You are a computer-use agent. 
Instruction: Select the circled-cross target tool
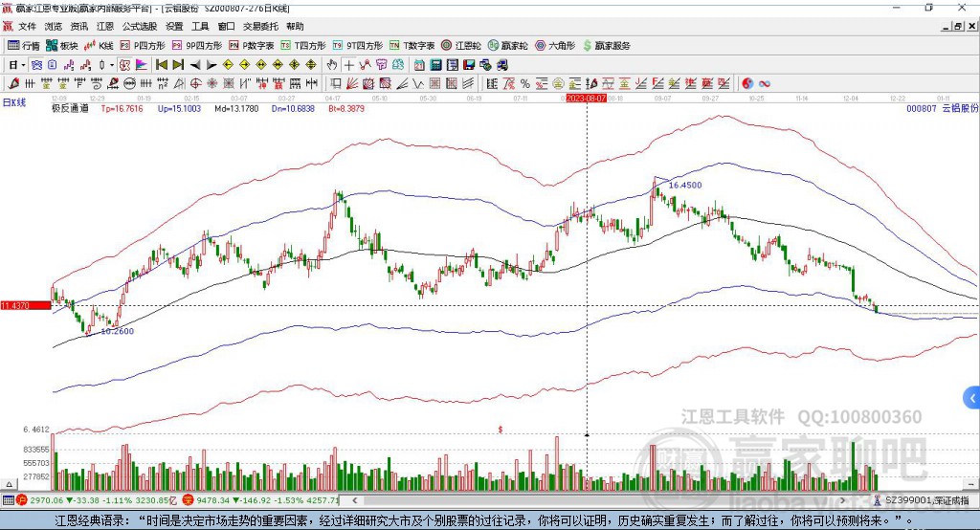pyautogui.click(x=195, y=84)
